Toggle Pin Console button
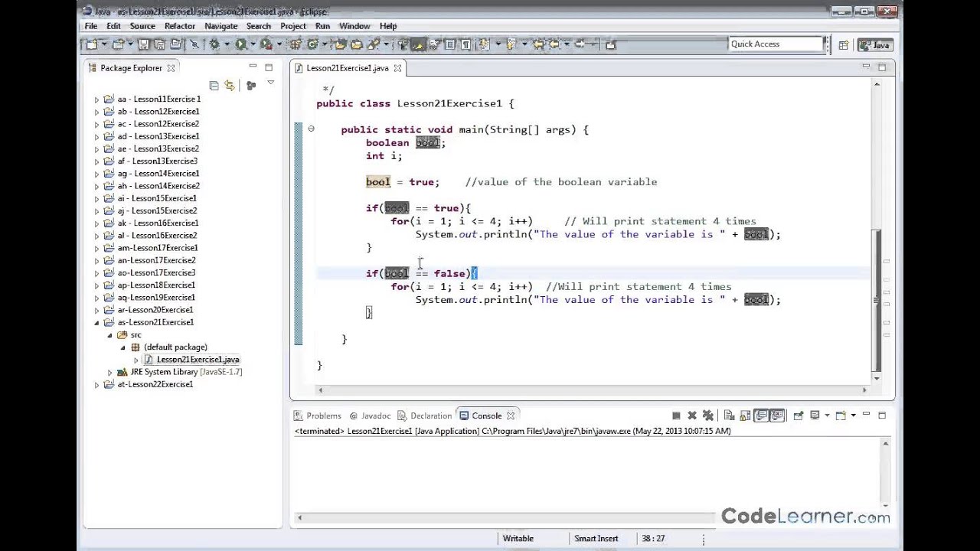The width and height of the screenshot is (980, 551). [799, 416]
